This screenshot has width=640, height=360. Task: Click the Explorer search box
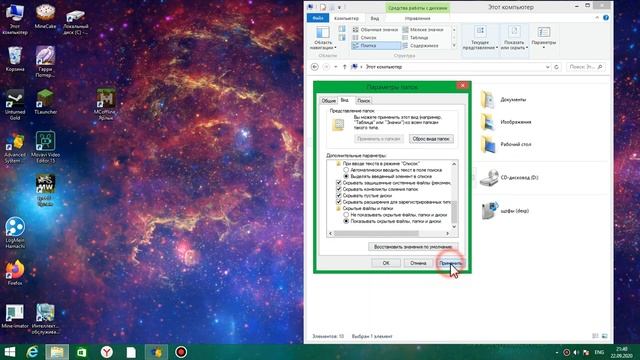585,67
